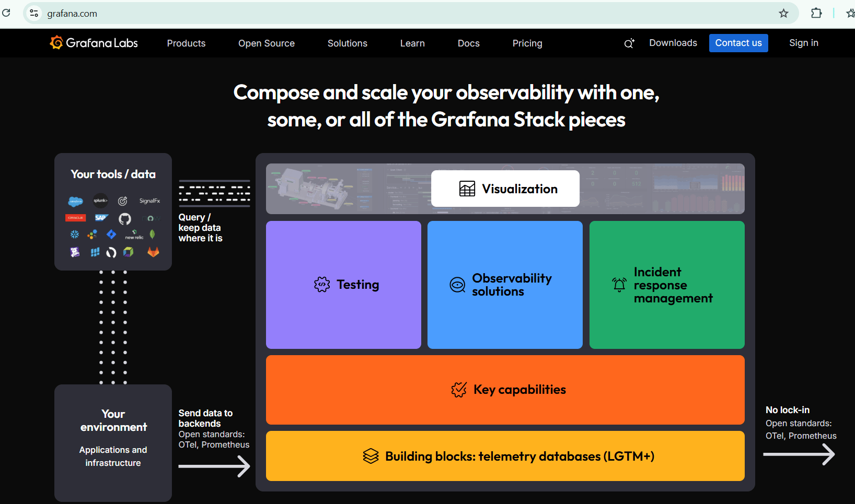Click 'Applications and infrastructure' text

click(113, 456)
